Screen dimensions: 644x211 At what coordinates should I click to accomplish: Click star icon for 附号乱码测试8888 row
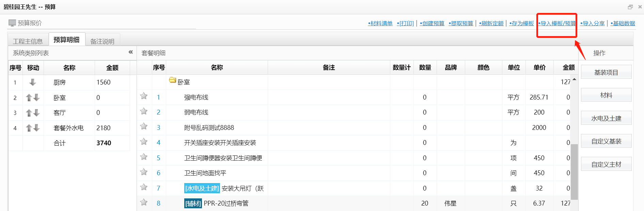[x=144, y=126]
